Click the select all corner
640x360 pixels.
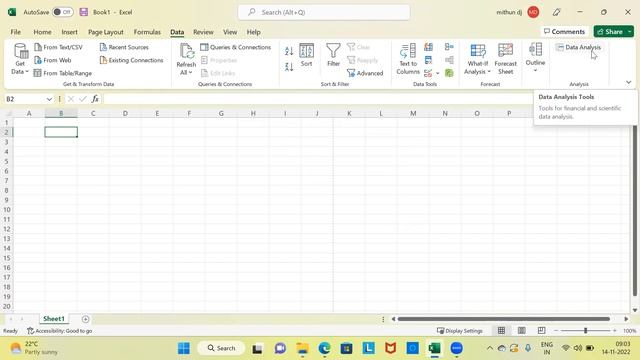pos(7,113)
